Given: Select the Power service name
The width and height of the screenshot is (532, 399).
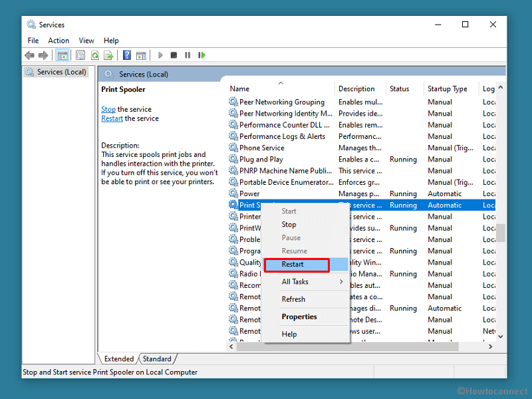Looking at the screenshot, I should 249,194.
